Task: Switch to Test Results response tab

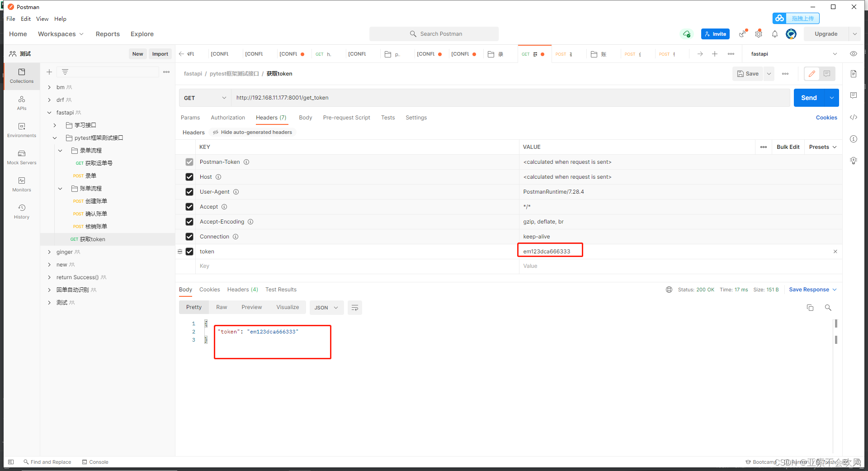Action: (281, 290)
